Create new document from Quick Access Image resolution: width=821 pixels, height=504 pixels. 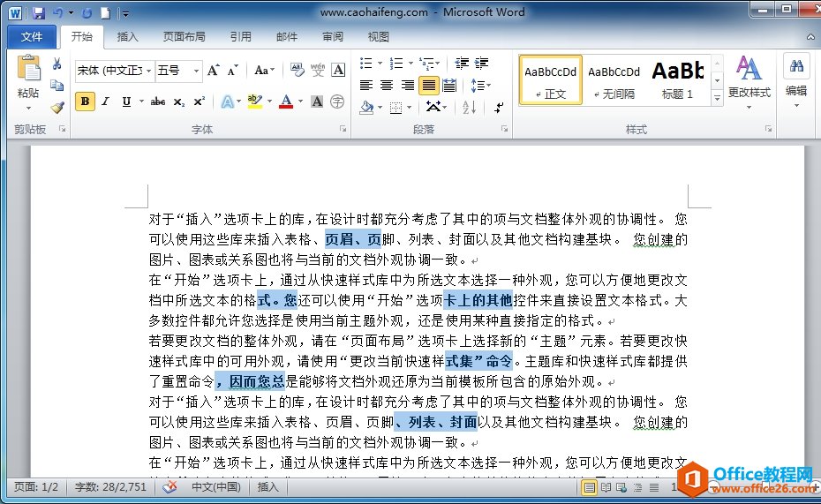pos(106,13)
